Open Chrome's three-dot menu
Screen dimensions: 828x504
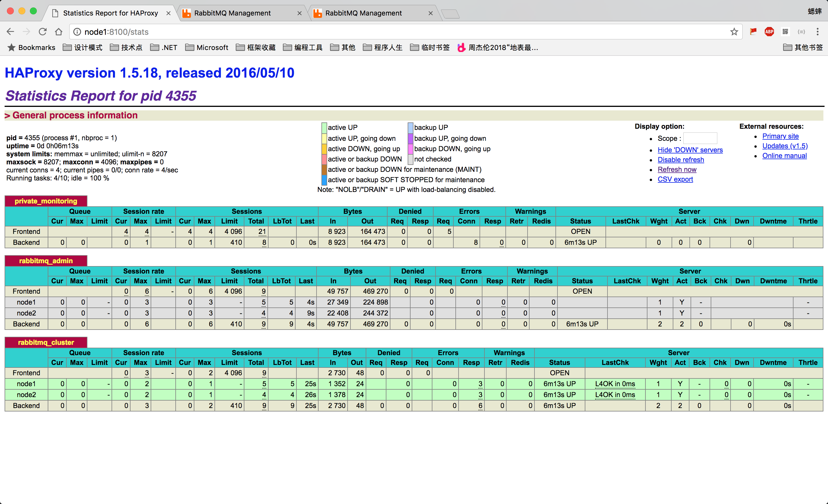click(x=818, y=32)
